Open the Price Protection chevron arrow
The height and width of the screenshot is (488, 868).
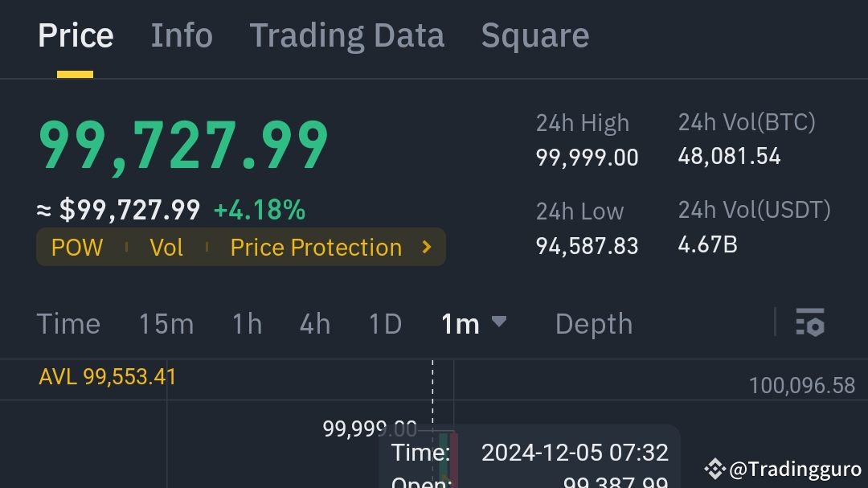pos(428,247)
